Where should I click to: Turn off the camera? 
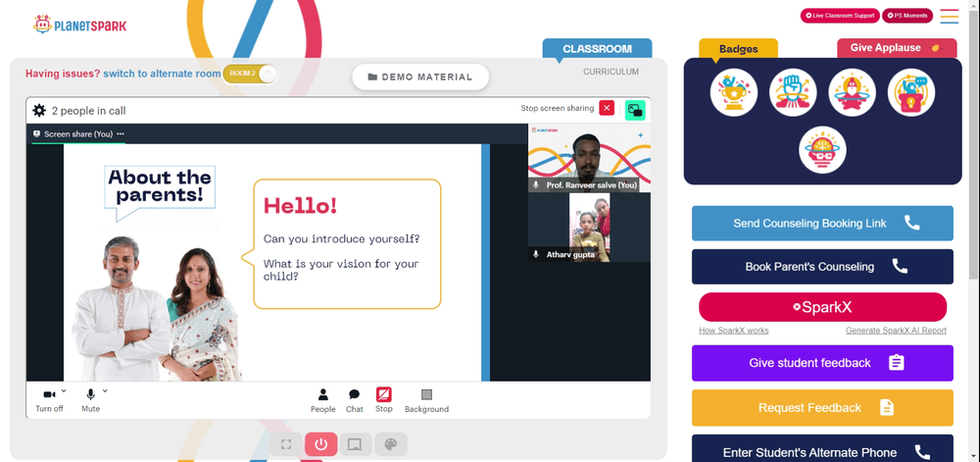[49, 400]
